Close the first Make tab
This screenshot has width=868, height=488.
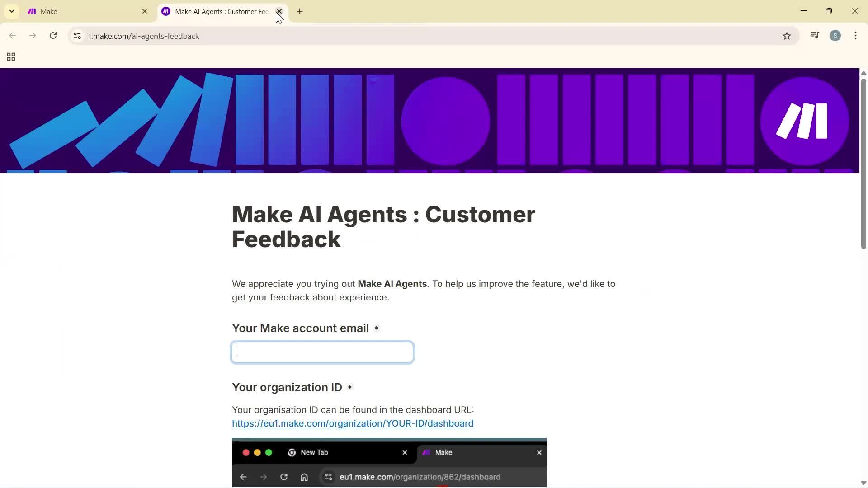[145, 11]
